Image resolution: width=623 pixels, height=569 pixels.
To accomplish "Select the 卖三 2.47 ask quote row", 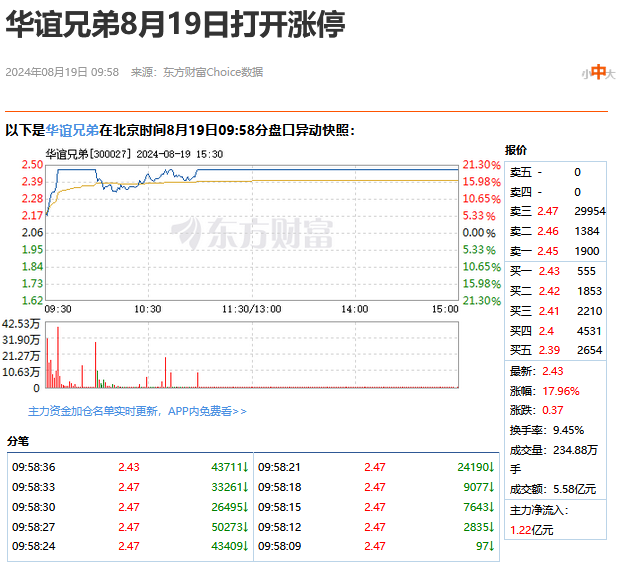I will click(557, 211).
